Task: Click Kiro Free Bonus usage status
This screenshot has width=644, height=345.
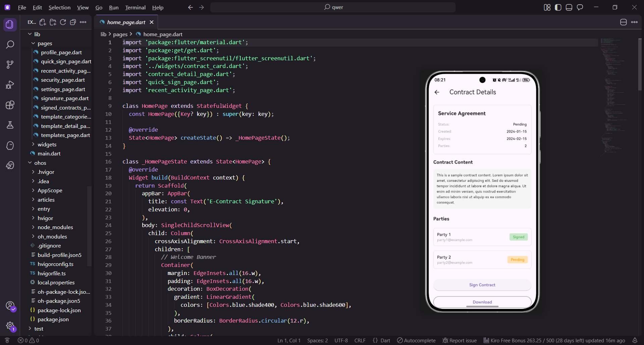Action: point(554,340)
